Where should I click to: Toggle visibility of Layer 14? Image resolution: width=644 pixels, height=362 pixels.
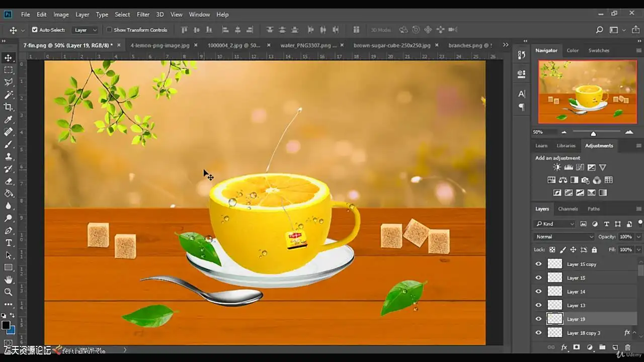[x=539, y=292]
